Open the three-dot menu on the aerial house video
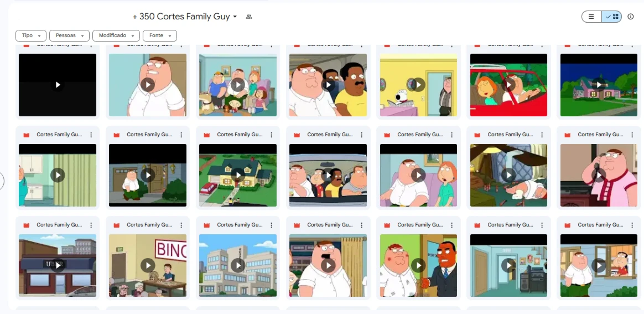 point(272,135)
